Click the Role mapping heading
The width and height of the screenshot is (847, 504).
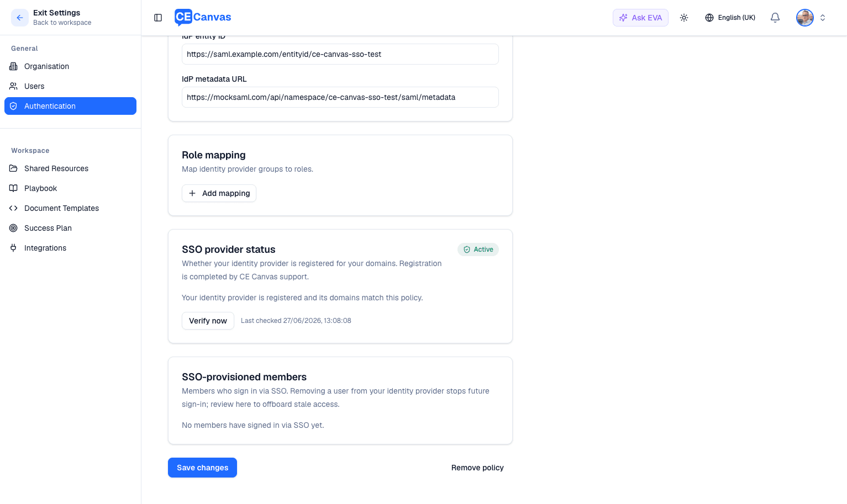pos(214,155)
